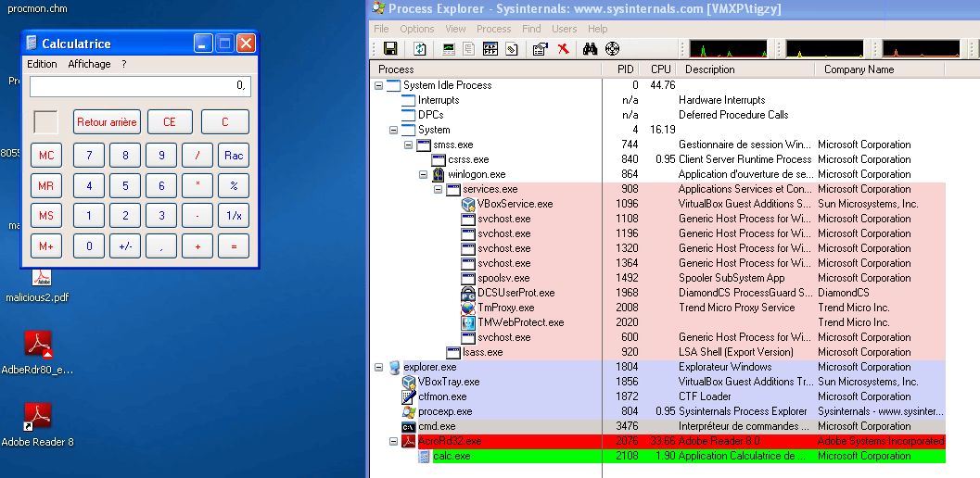Open System Information from the green graph toolbar icon
Viewport: 980px width, 478px height.
tap(448, 49)
